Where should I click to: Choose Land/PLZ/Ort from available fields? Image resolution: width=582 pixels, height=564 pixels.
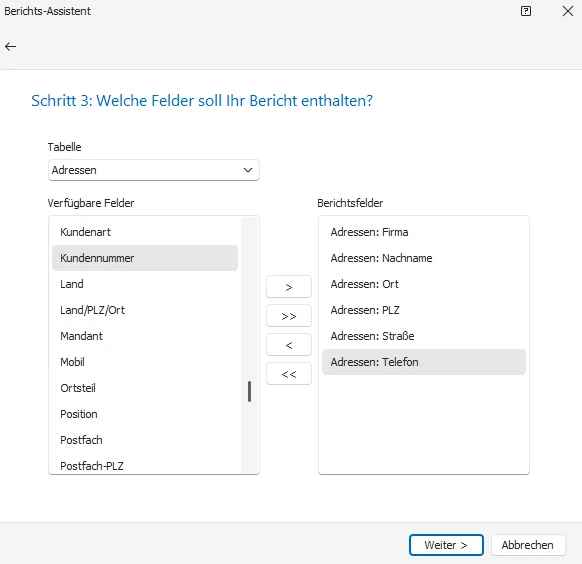tap(145, 310)
